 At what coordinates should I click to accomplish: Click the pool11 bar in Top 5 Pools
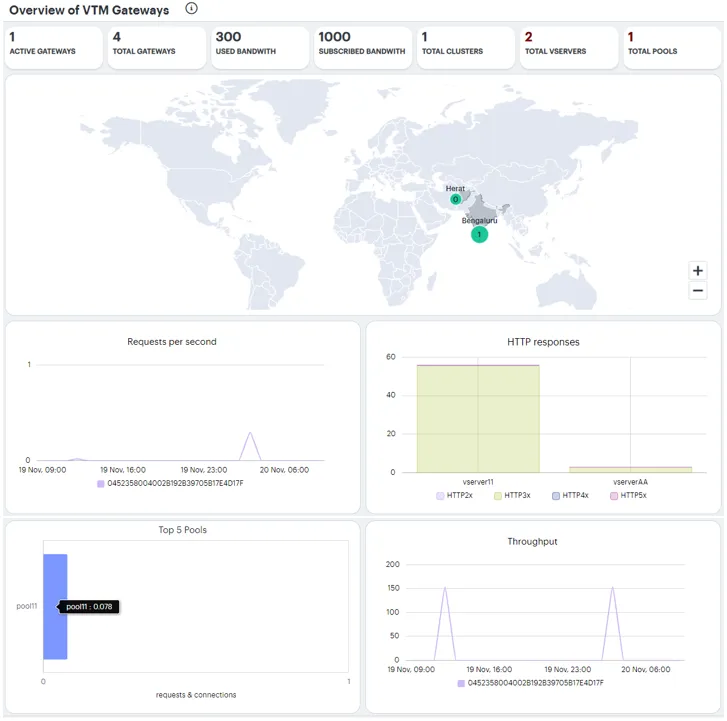55,606
